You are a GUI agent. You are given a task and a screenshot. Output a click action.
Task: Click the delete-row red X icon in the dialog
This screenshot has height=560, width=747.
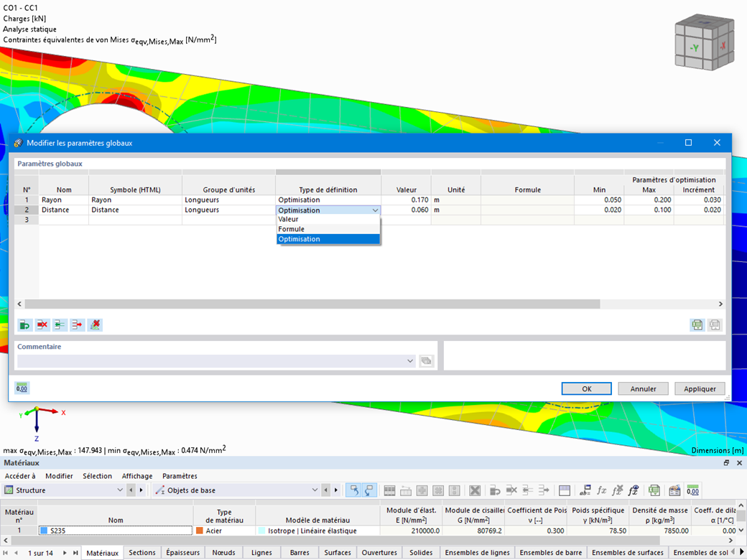[42, 325]
